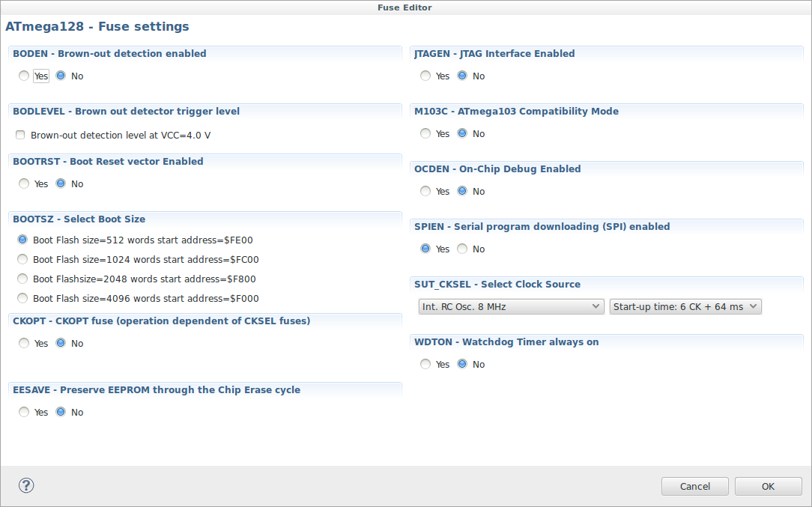Choose Boot Flashsize=2048 words option
The width and height of the screenshot is (812, 507).
coord(23,279)
